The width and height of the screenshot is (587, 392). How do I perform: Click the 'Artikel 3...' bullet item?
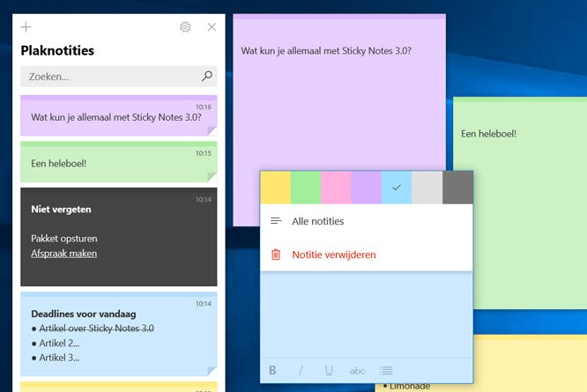tap(59, 358)
